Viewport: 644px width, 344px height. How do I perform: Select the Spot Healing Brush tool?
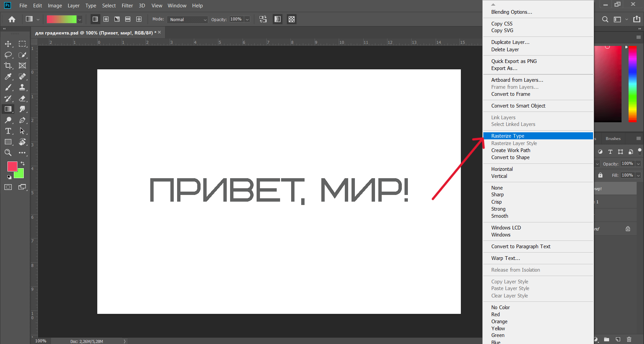22,76
